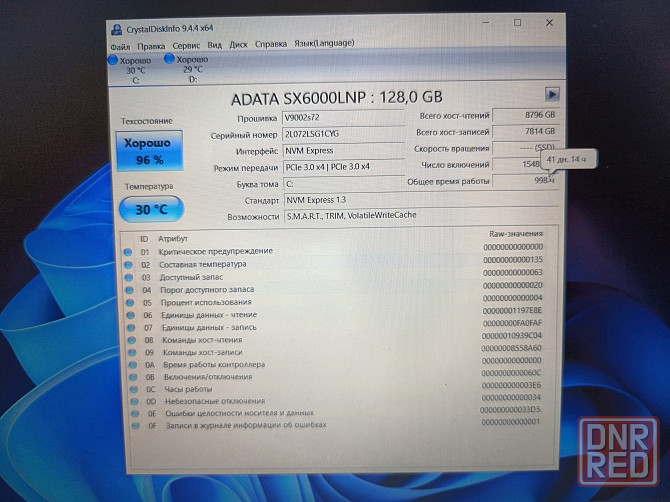Click the transfer mode field PCIe 3.0 x4

(x=344, y=167)
